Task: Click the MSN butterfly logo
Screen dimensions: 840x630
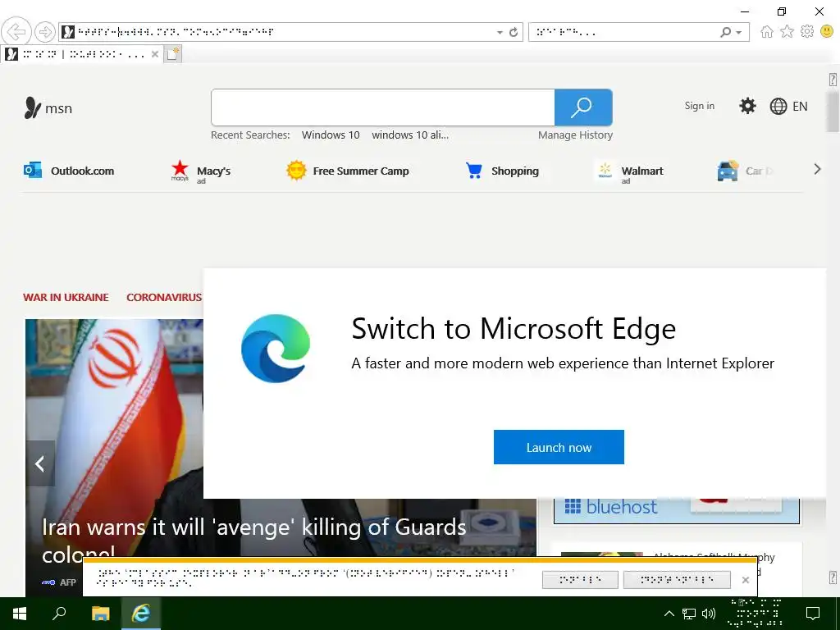Action: [x=32, y=107]
